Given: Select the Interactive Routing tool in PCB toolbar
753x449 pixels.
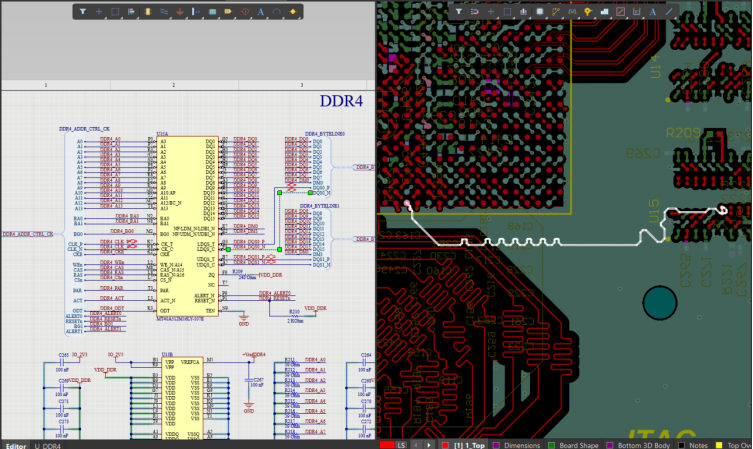Looking at the screenshot, I should point(555,12).
